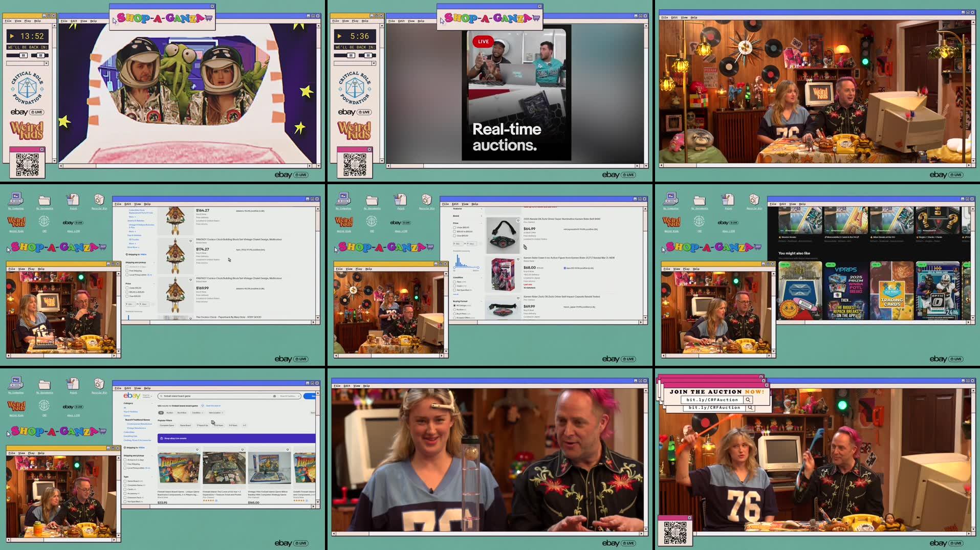Image resolution: width=980 pixels, height=550 pixels.
Task: Favorite the Kamen Rider belt listing heart
Action: click(518, 221)
